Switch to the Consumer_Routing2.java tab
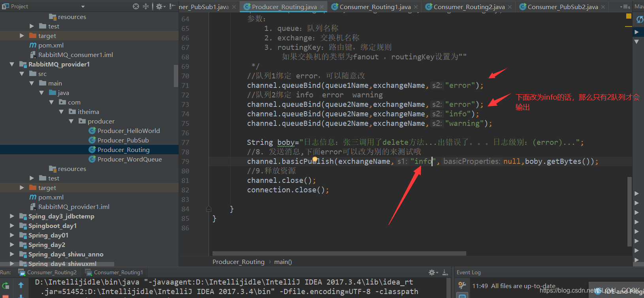Image resolution: width=644 pixels, height=298 pixels. [x=469, y=7]
